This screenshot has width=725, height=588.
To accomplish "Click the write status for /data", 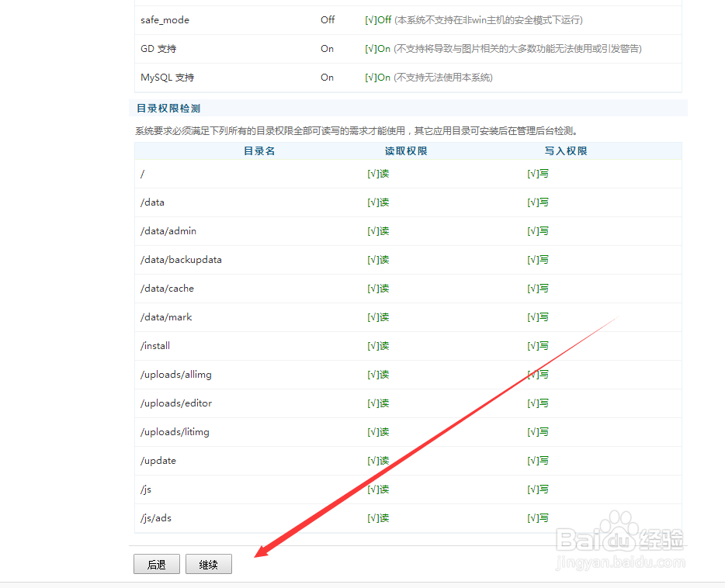I will pos(538,202).
